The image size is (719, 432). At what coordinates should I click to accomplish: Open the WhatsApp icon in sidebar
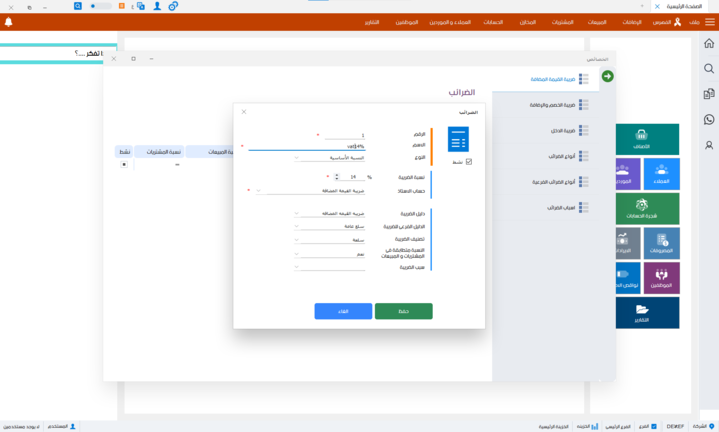(709, 120)
